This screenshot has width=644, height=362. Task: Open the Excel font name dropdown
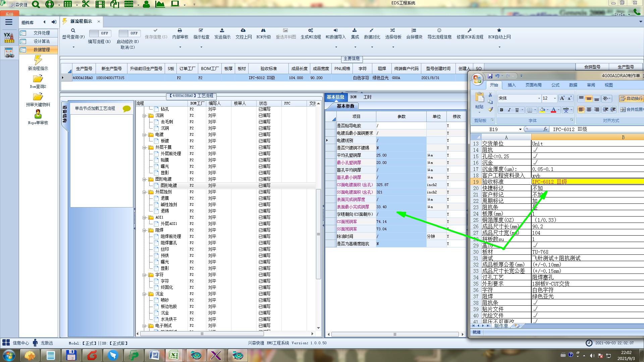[539, 98]
